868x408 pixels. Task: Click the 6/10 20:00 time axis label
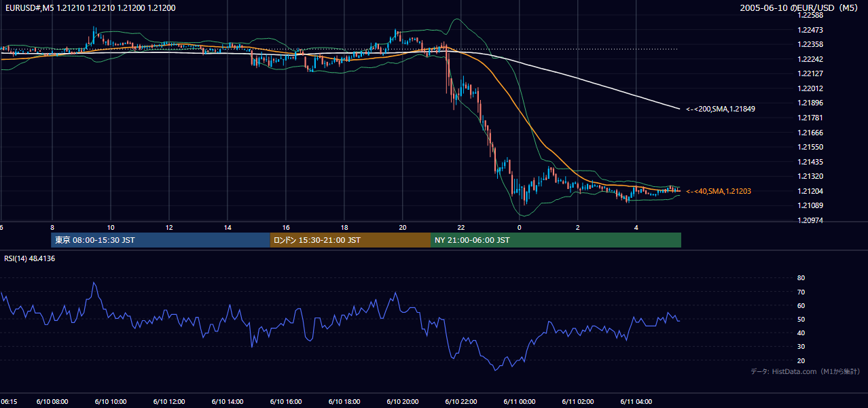coord(403,402)
